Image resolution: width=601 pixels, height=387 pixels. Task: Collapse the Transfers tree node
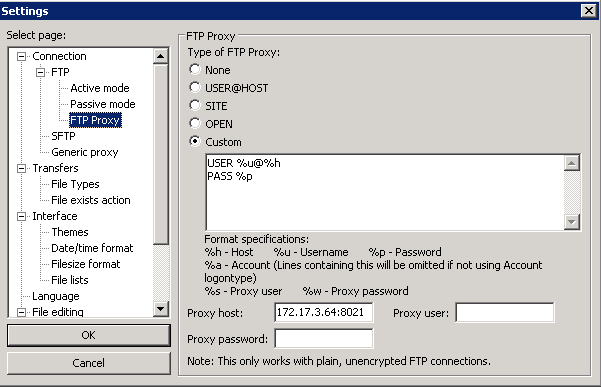(21, 168)
